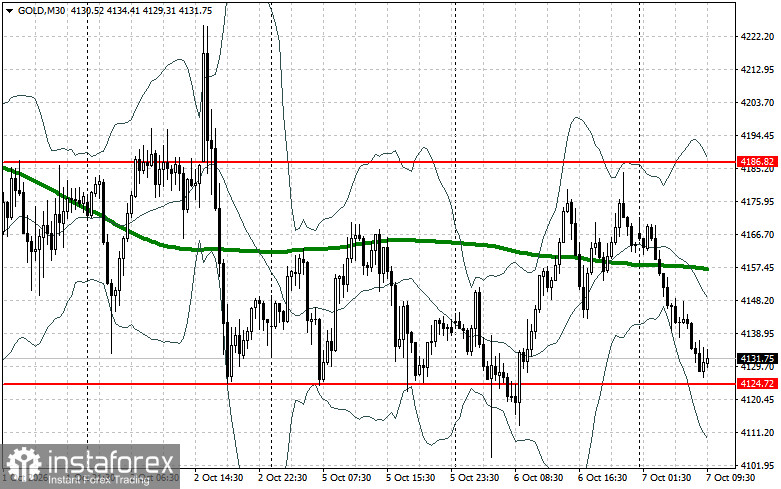
Task: Select the 5 Oct 07:30 time axis label
Action: coord(346,478)
